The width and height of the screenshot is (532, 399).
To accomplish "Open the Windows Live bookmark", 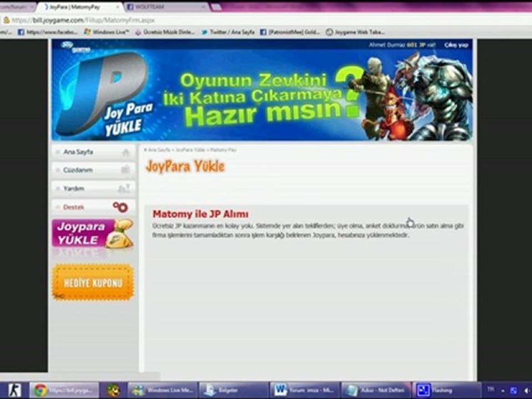I will [x=106, y=32].
